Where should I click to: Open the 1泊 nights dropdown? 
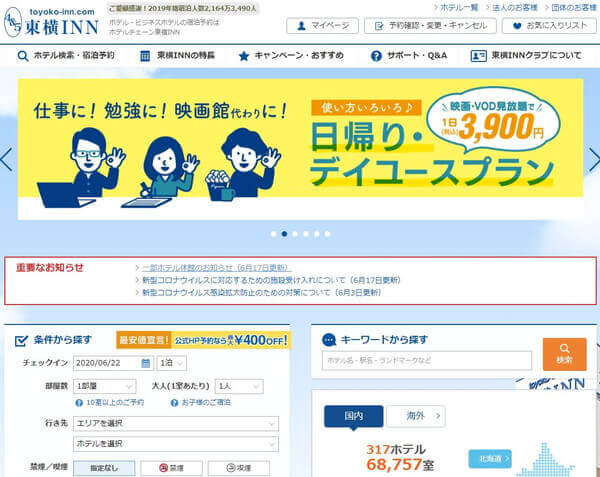172,363
